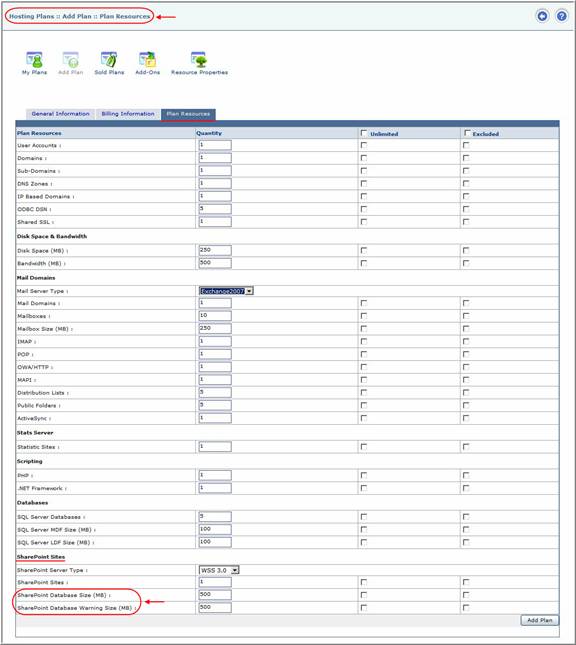Check Unlimited for SQL Server Databases
Viewport: 576px width, 645px height.
point(364,517)
